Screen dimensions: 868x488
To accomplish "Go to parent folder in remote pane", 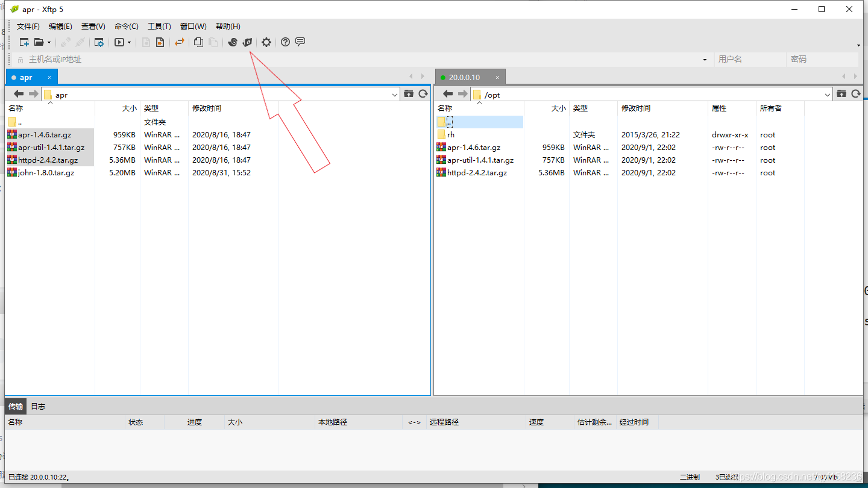I will coord(841,94).
